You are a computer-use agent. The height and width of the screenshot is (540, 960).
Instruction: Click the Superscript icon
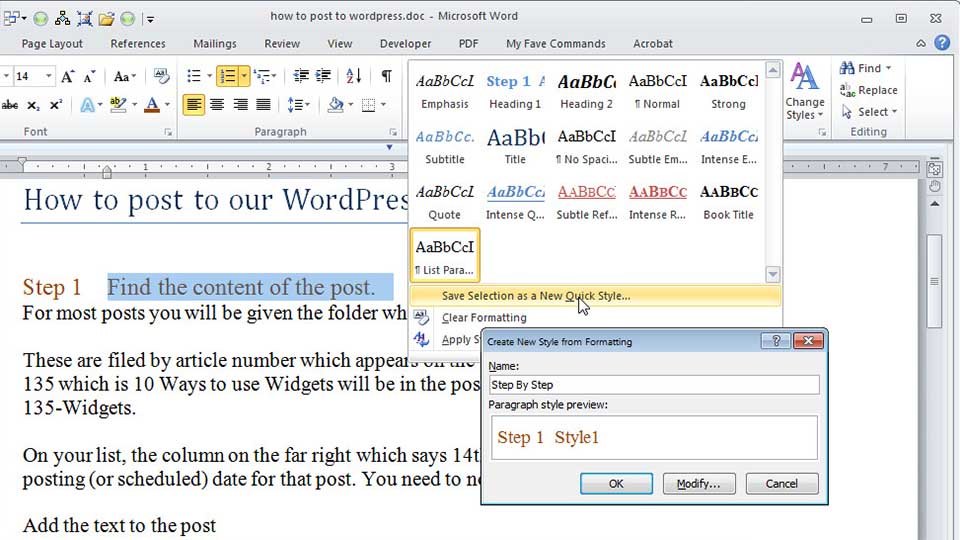(53, 105)
